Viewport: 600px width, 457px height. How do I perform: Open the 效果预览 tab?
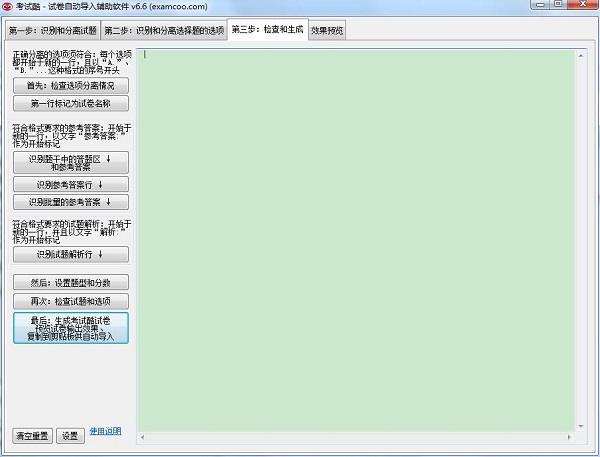(x=327, y=30)
